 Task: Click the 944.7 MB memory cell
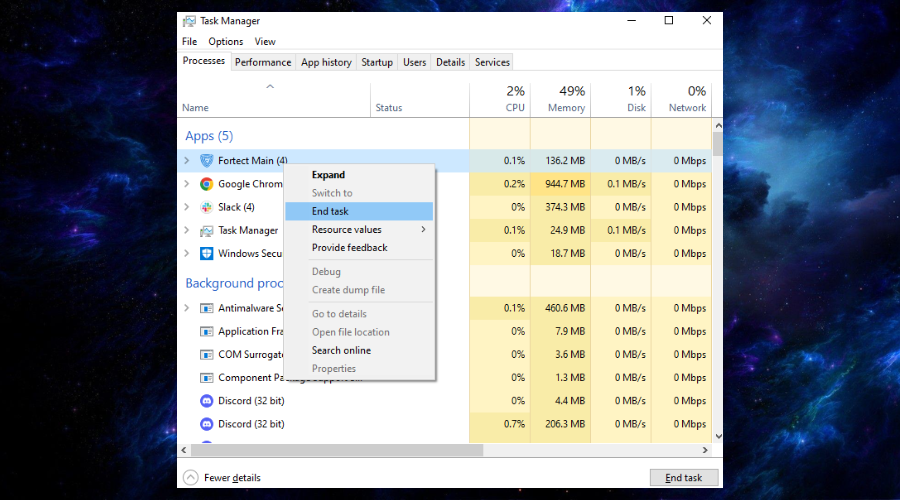560,184
